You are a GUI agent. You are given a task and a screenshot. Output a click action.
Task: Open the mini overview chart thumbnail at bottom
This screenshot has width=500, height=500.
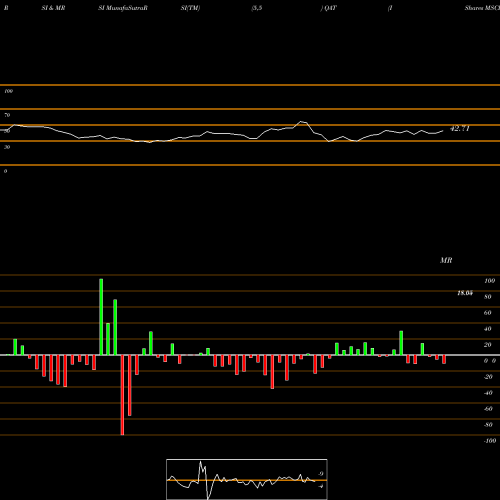click(247, 479)
